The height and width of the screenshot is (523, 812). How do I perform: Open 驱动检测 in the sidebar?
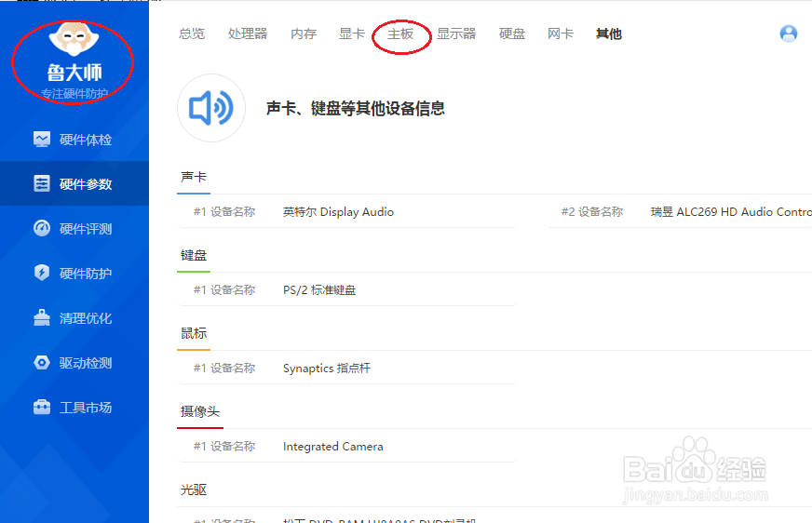tap(74, 363)
